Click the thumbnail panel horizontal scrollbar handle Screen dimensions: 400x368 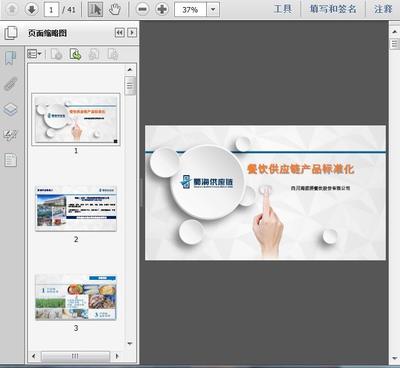[75, 356]
